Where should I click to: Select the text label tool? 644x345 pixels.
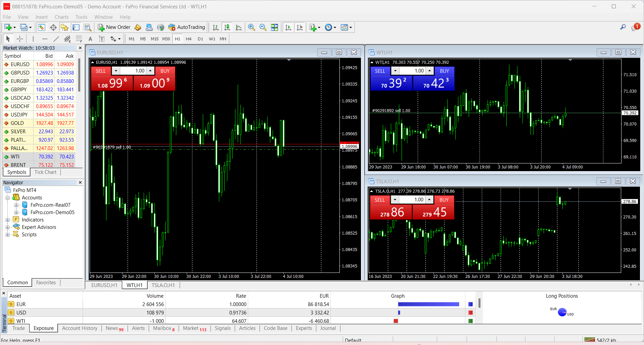click(102, 39)
